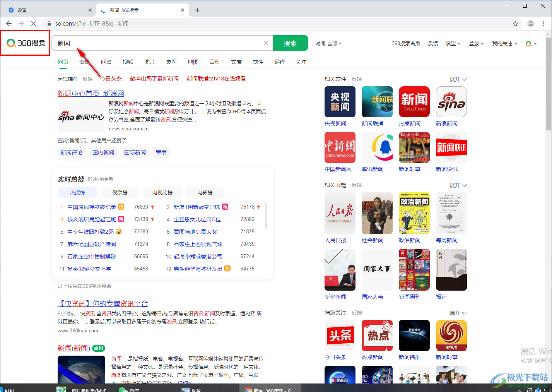Go back to the previous page
Screen dimensions: 552x392
[x=9, y=24]
